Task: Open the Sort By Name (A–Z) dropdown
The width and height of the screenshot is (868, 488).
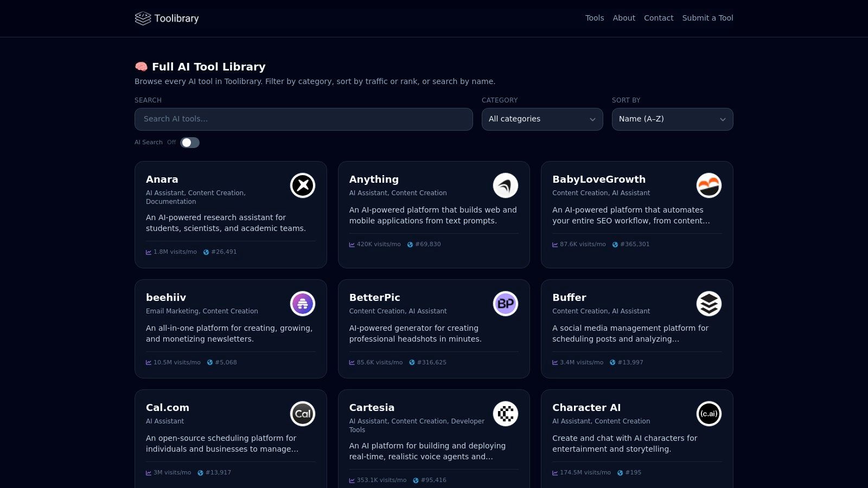Action: (x=673, y=119)
